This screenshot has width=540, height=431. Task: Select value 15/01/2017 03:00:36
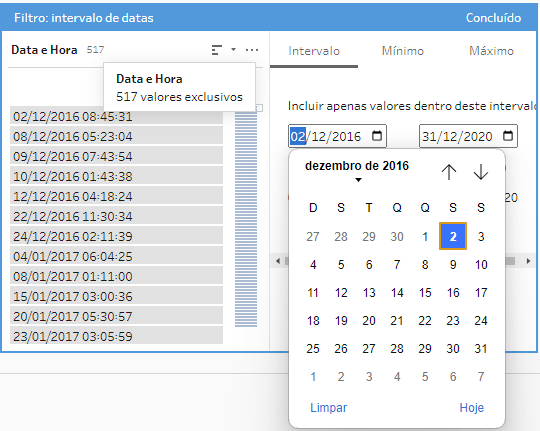116,296
